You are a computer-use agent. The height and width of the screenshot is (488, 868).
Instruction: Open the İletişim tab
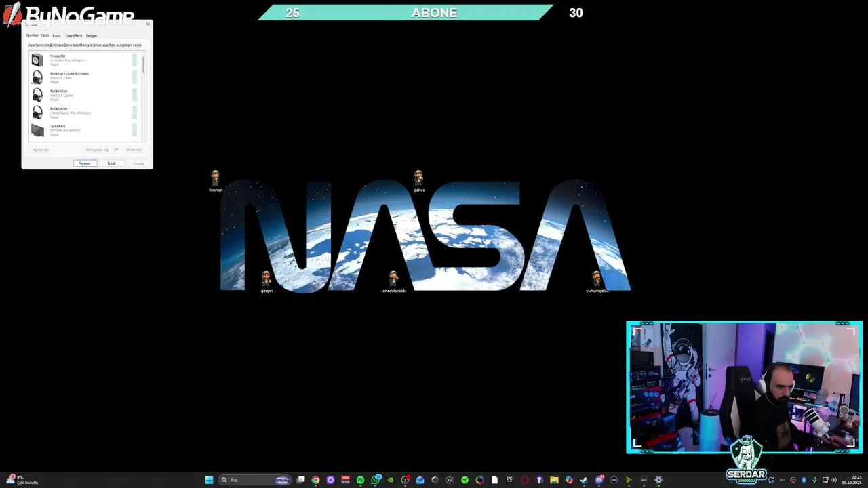(92, 35)
